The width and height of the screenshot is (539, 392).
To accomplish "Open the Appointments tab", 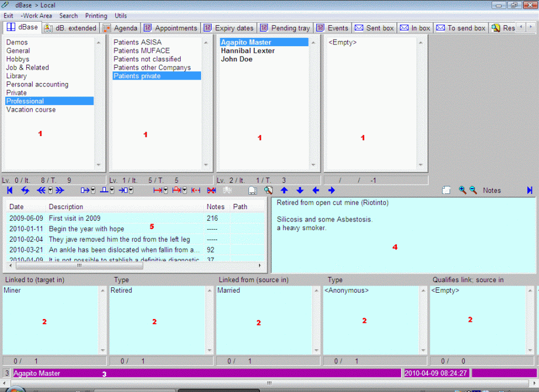I will pos(171,28).
